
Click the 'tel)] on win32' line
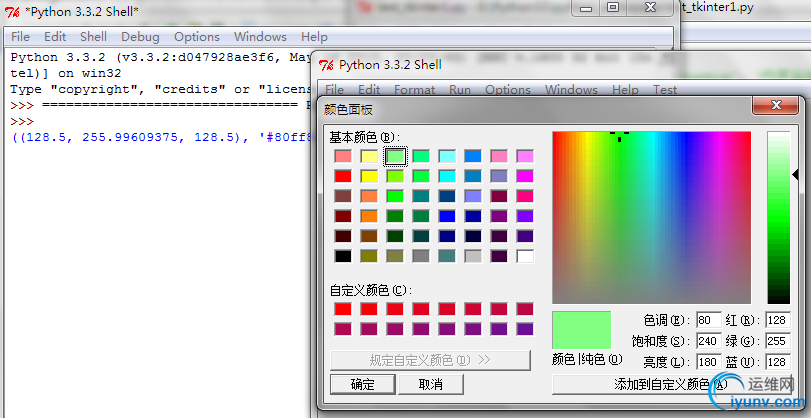[x=66, y=73]
